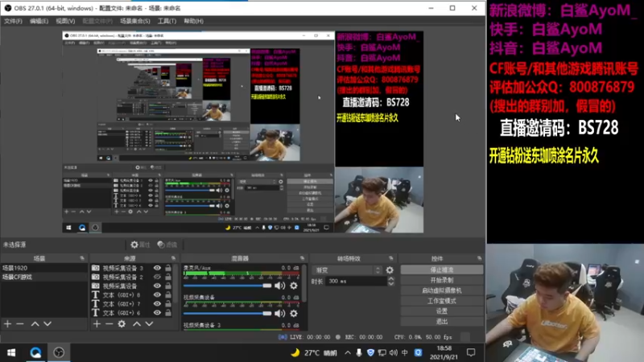Click the 300 ms duration field
Screen dimensions: 644x362
(x=357, y=281)
